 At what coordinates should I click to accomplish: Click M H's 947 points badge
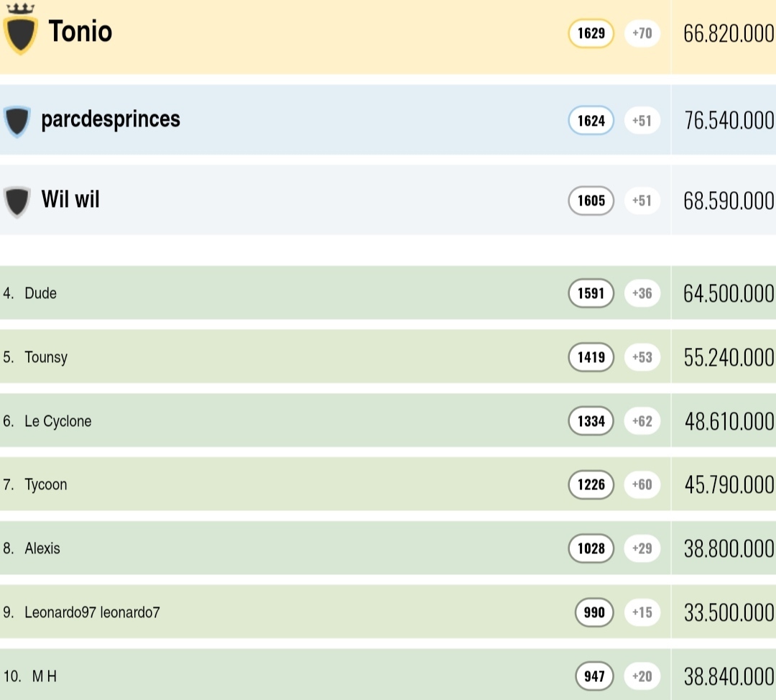[593, 676]
